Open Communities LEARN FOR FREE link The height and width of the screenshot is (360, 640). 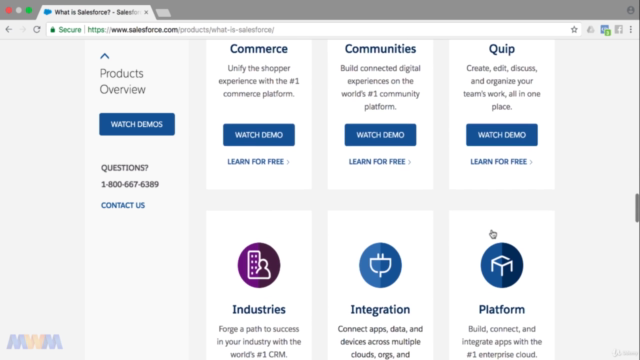pyautogui.click(x=380, y=162)
